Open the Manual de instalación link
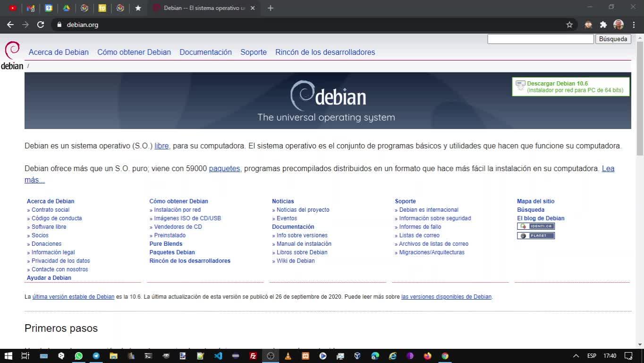The height and width of the screenshot is (363, 644). pyautogui.click(x=304, y=244)
